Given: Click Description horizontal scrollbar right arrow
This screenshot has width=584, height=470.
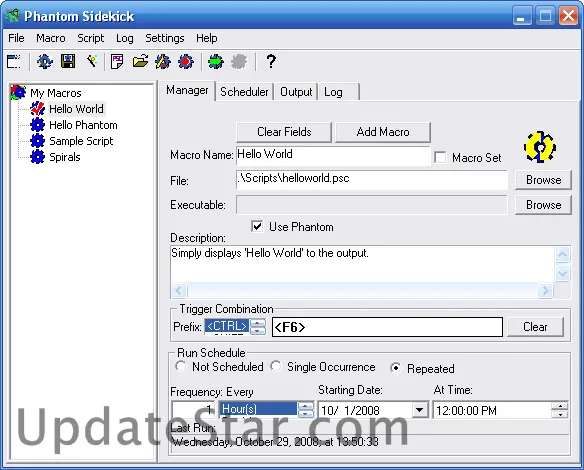Looking at the screenshot, I should tap(546, 290).
